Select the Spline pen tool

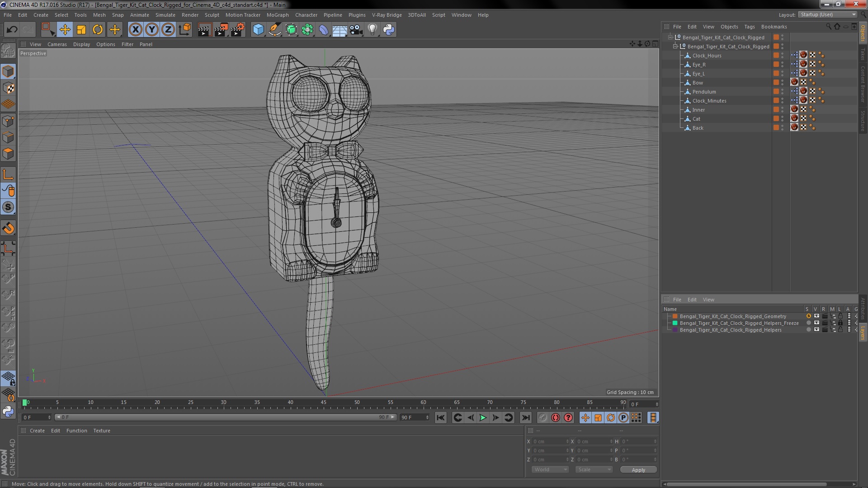[x=274, y=30]
